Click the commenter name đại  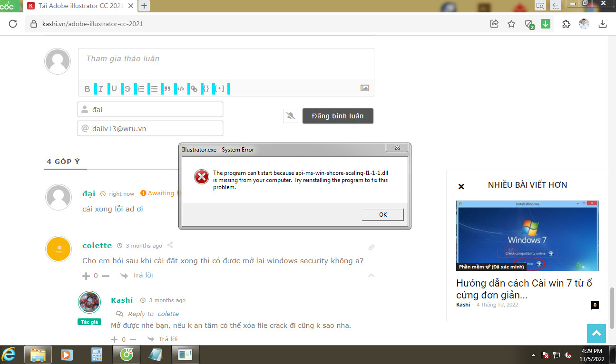coord(89,193)
